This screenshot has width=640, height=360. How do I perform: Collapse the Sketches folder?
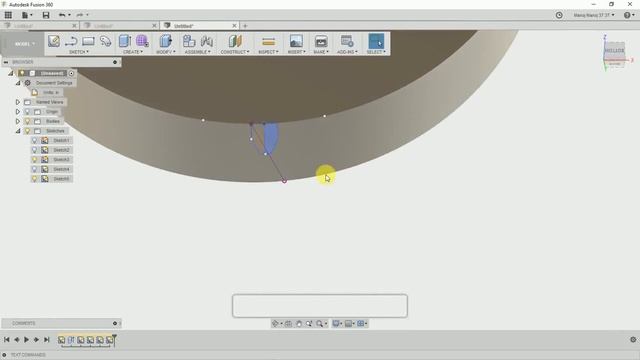(18, 131)
